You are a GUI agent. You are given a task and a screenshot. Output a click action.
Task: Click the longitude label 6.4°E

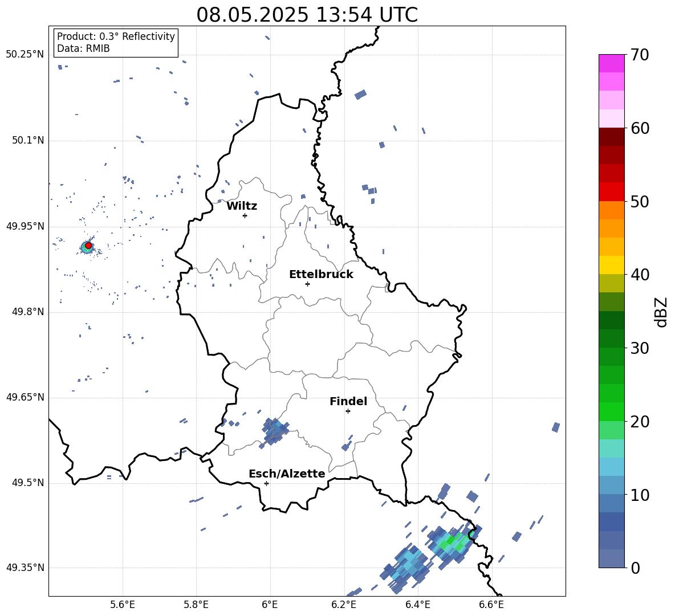click(x=417, y=605)
